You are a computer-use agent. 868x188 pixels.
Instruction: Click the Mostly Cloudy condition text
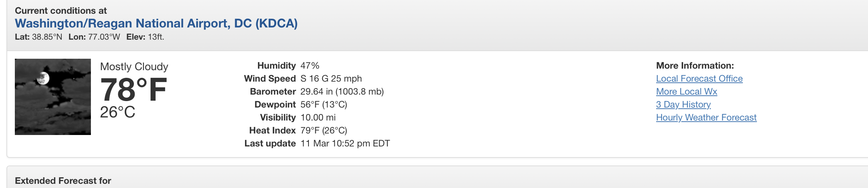134,67
